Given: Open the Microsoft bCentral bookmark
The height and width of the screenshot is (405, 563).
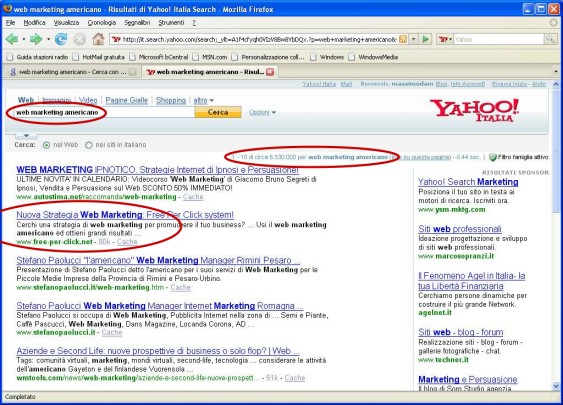Looking at the screenshot, I should tap(159, 57).
